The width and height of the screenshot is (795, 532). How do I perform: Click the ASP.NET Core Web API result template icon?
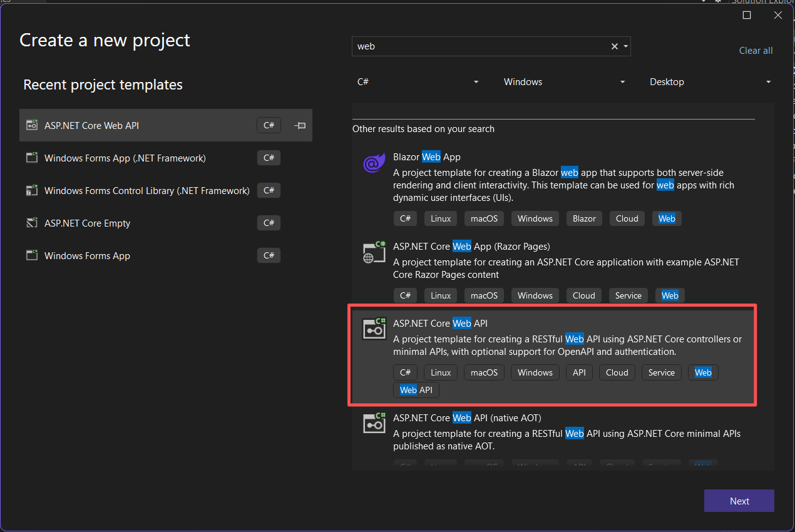coord(374,329)
